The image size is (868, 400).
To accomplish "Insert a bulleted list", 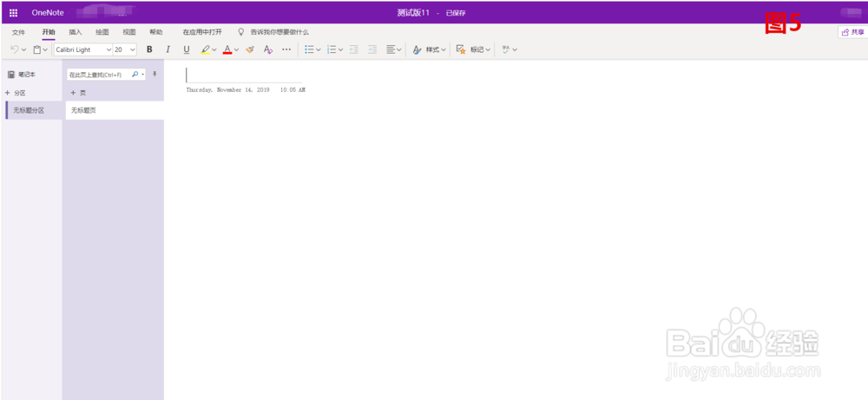I will (310, 49).
